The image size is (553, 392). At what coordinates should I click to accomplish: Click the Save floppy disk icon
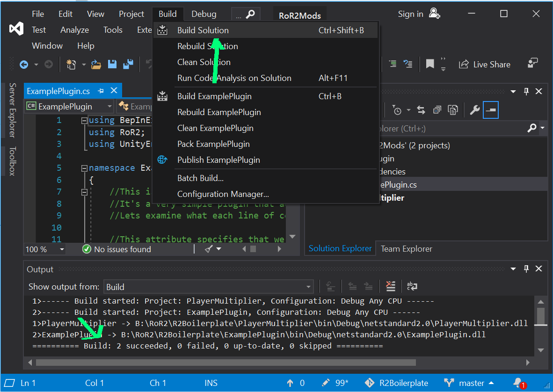tap(112, 64)
